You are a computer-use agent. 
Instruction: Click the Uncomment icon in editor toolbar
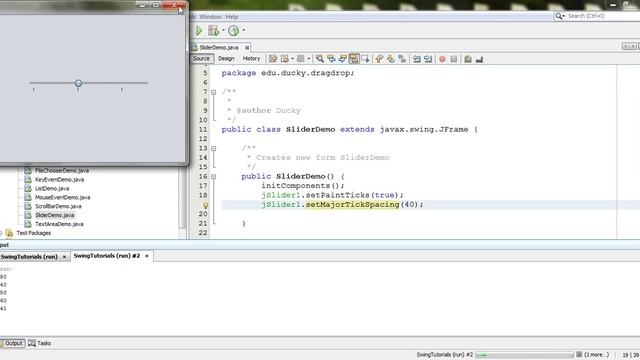click(x=479, y=60)
